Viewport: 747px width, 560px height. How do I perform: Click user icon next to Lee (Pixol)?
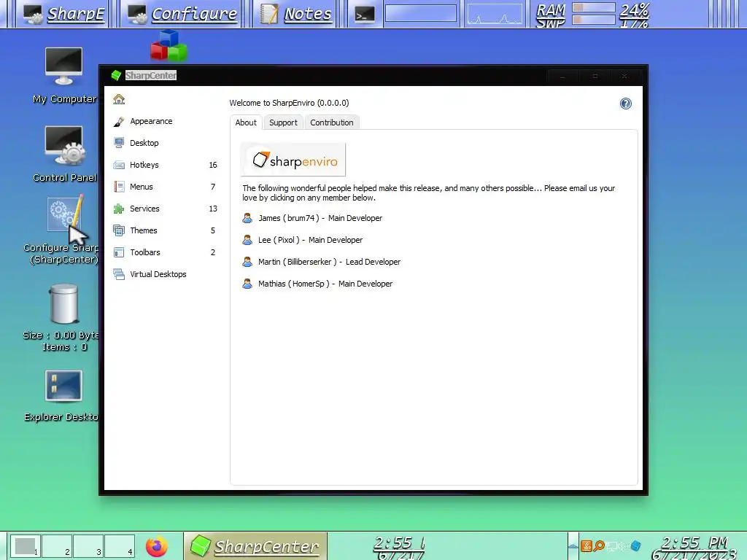[x=247, y=240]
